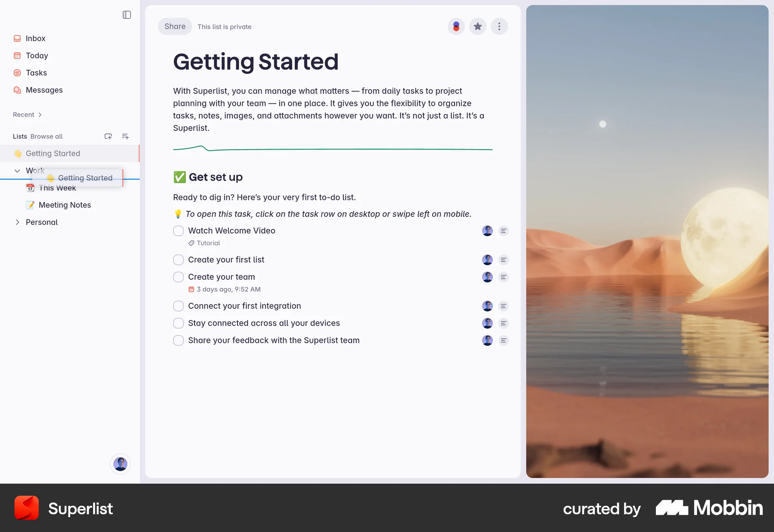This screenshot has width=774, height=532.
Task: Select Today in the sidebar
Action: pyautogui.click(x=37, y=56)
